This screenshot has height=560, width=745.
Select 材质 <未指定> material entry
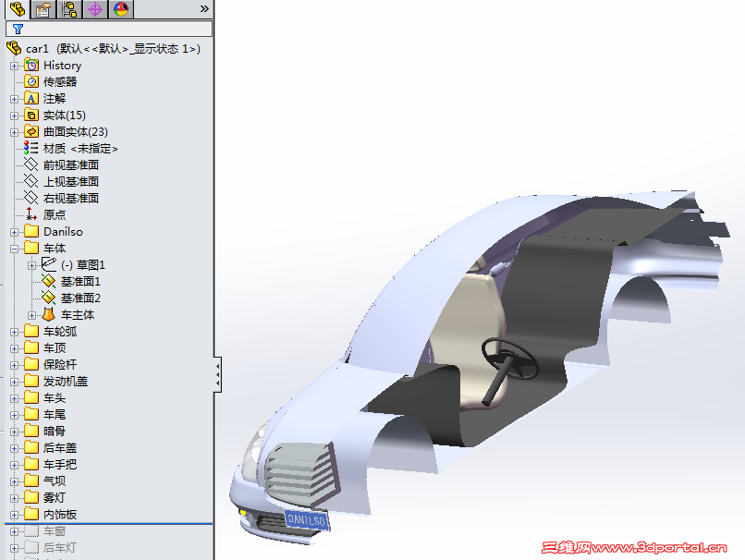point(80,149)
